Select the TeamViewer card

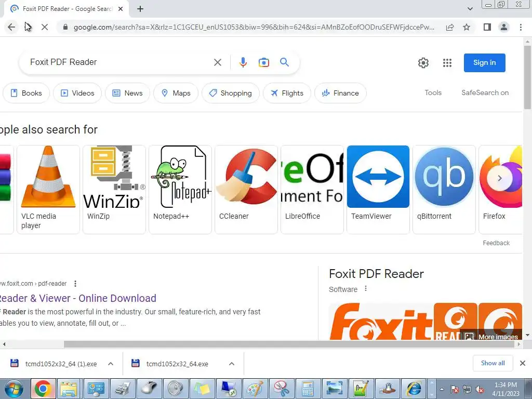click(x=378, y=189)
